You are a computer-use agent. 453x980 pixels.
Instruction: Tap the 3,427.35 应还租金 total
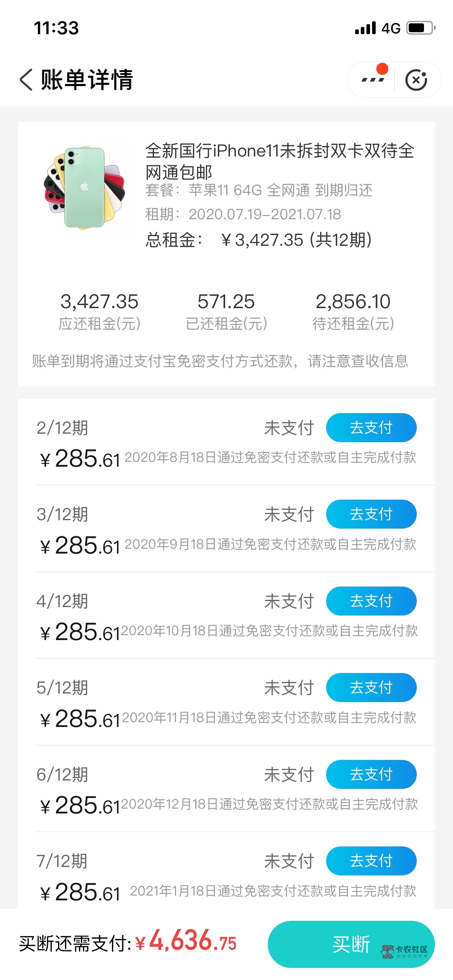[x=99, y=302]
